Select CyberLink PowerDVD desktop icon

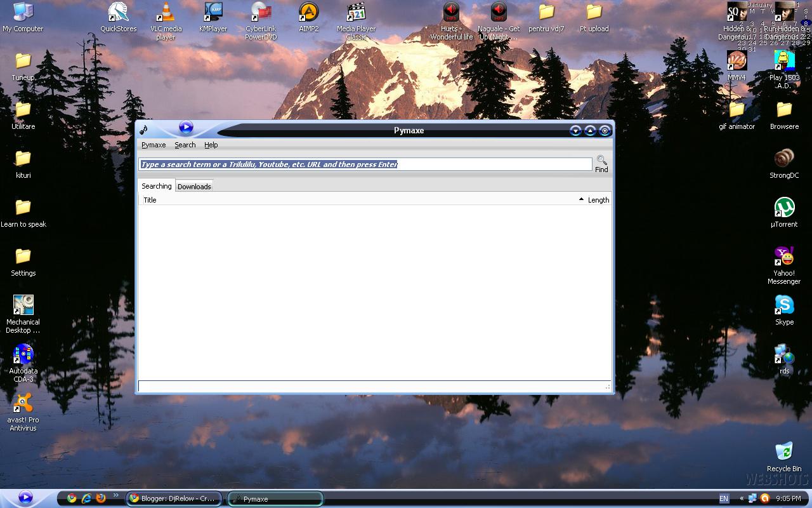[x=261, y=21]
